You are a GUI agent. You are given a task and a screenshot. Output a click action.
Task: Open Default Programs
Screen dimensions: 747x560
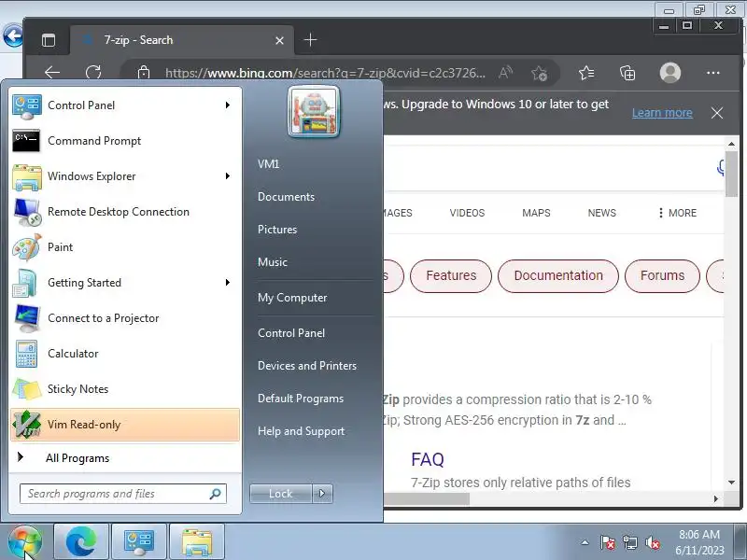click(x=301, y=399)
